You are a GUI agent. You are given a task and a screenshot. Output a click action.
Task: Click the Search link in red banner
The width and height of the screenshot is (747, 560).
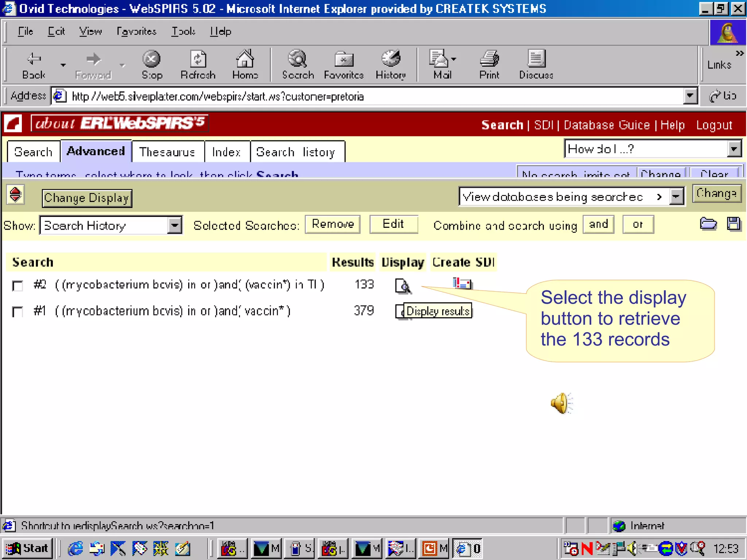(502, 125)
